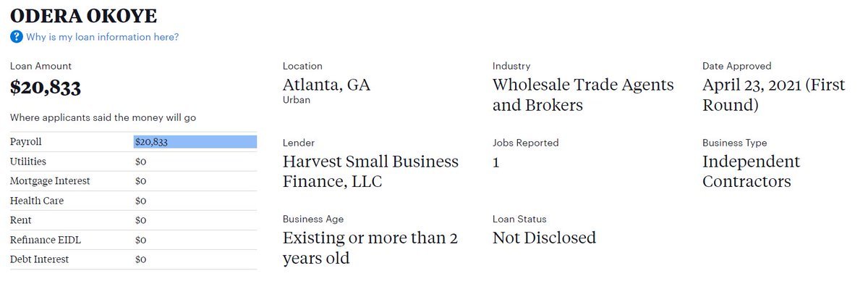Open "Why is my loan information here?" link

tap(102, 37)
